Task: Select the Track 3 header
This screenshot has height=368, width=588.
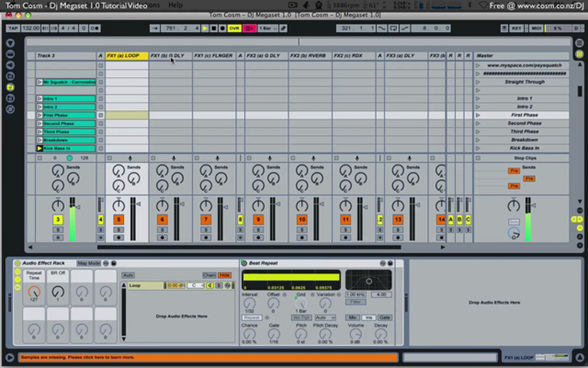Action: [x=66, y=56]
